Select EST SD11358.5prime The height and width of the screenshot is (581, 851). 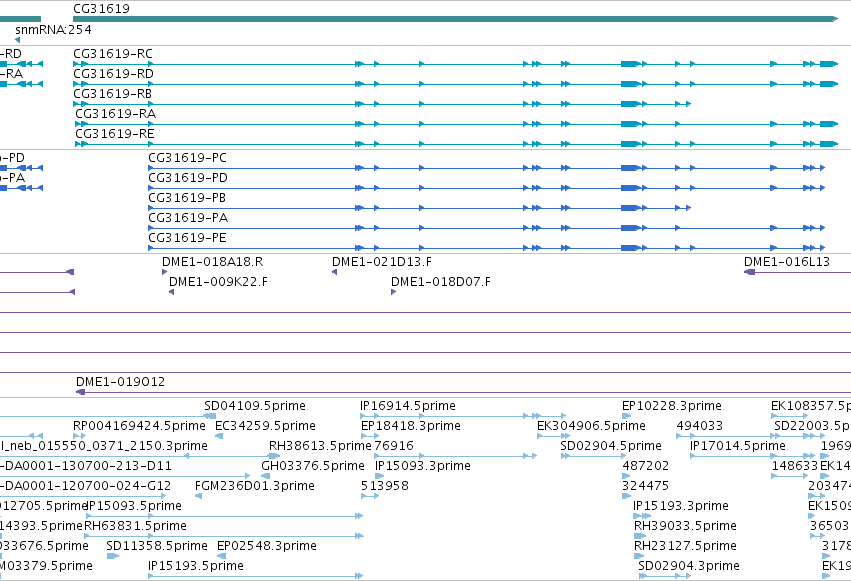(157, 546)
